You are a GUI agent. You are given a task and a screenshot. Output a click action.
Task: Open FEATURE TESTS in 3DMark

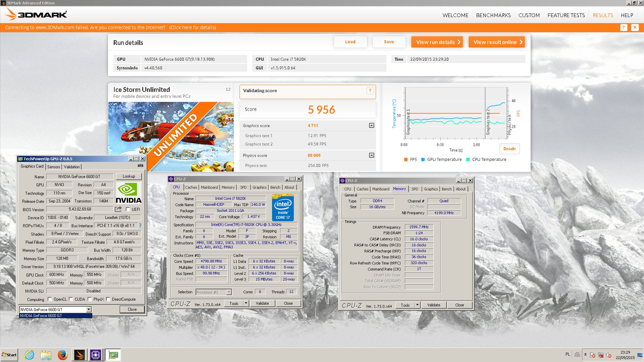[x=566, y=15]
